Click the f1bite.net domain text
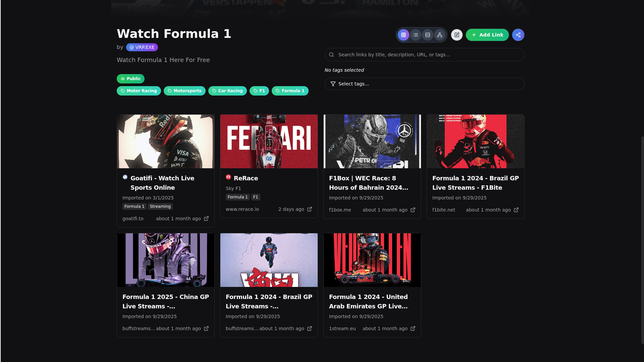644x362 pixels. 444,210
